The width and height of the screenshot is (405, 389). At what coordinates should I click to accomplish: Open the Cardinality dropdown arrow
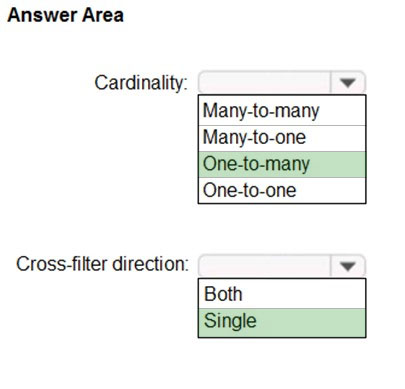[x=348, y=82]
